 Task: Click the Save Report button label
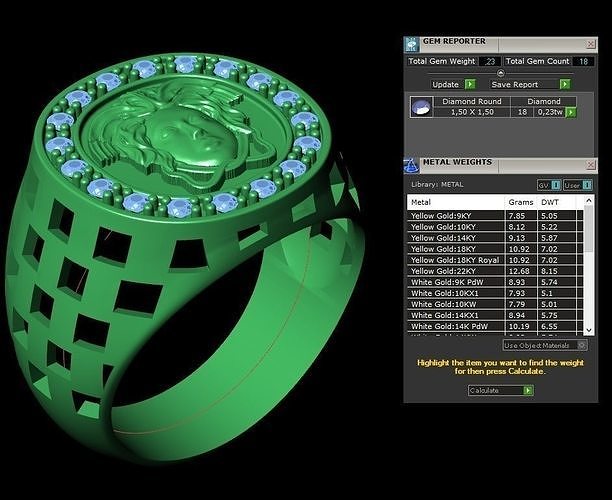pos(514,84)
